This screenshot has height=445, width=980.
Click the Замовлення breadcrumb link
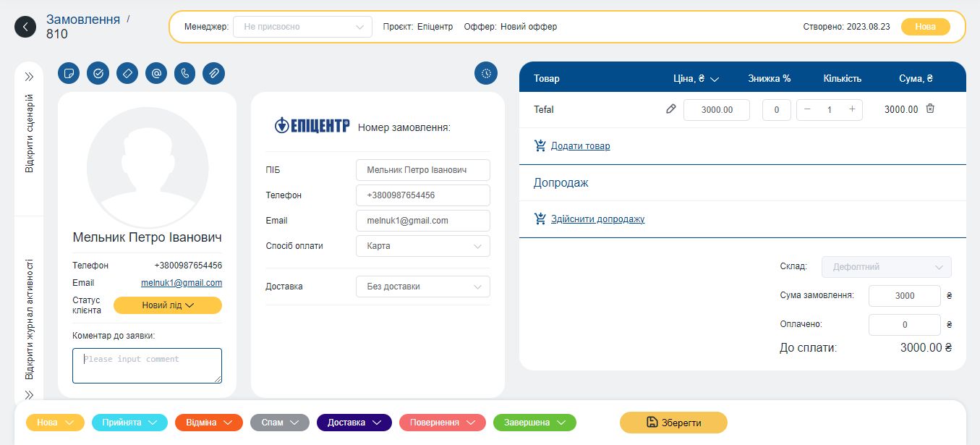click(x=83, y=20)
